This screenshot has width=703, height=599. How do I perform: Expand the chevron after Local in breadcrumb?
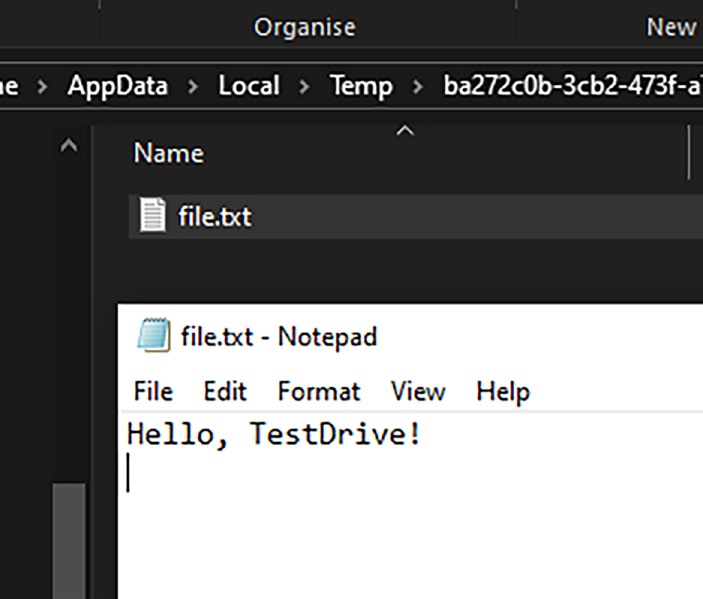305,86
